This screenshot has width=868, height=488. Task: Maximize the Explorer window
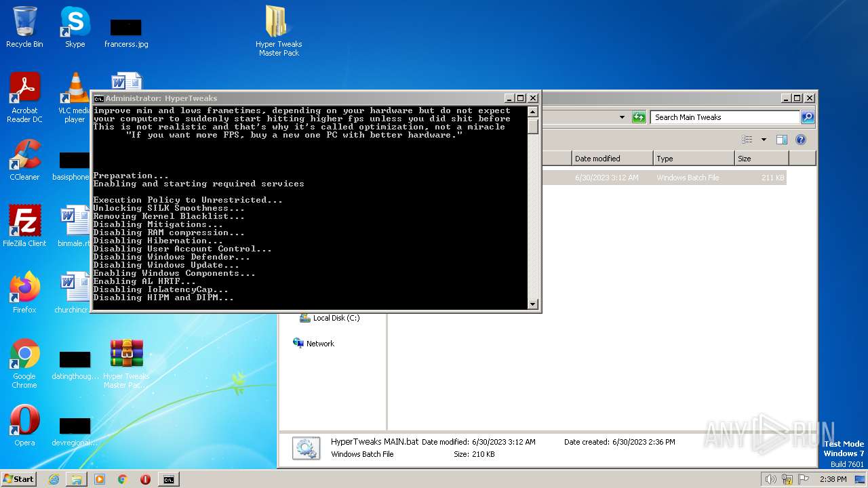[797, 98]
